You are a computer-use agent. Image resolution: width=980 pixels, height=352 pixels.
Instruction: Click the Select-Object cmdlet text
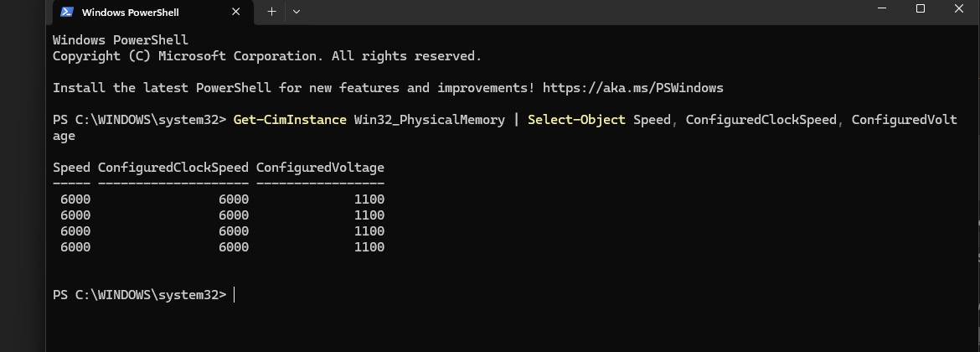point(576,120)
